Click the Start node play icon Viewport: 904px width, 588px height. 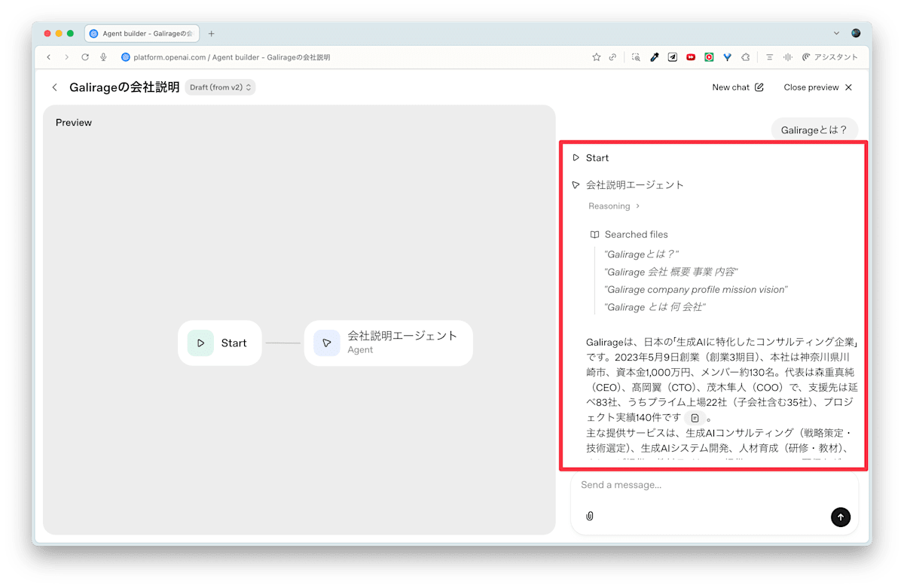tap(200, 343)
